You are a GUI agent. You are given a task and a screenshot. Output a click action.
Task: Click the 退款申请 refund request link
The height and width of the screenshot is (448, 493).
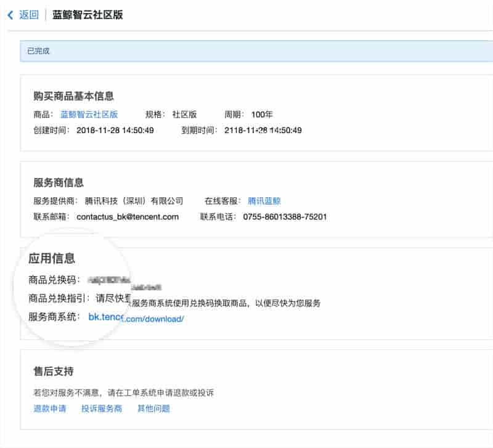point(50,409)
